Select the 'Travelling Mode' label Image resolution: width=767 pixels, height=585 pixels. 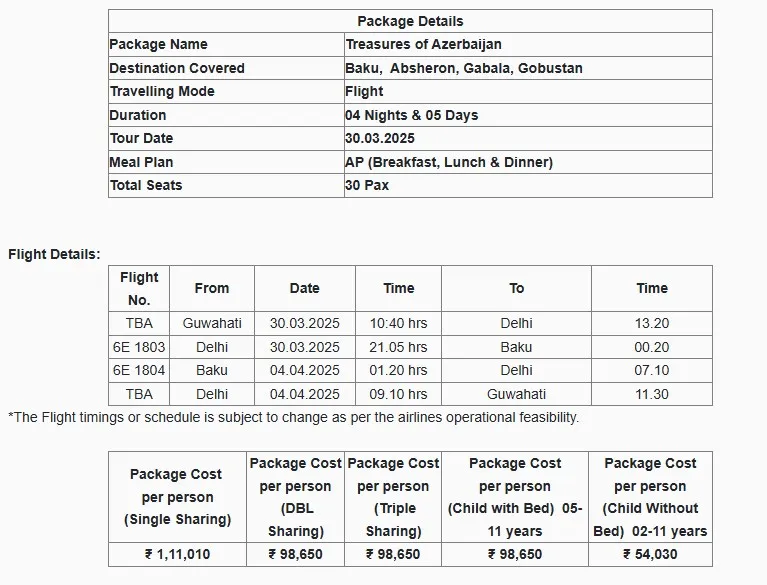coord(162,91)
